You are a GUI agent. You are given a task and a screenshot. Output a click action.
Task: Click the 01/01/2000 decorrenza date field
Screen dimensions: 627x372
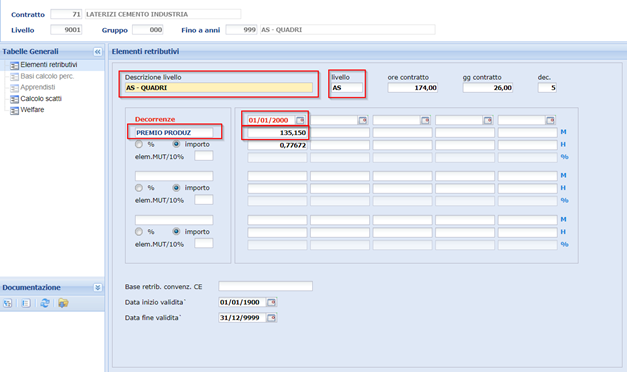coord(272,120)
